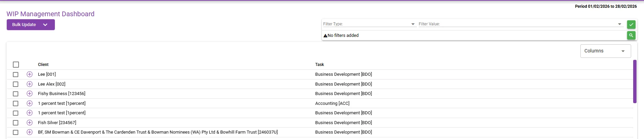Screen dimensions: 644x139
Task: Click the Client column header
Action: 43,65
